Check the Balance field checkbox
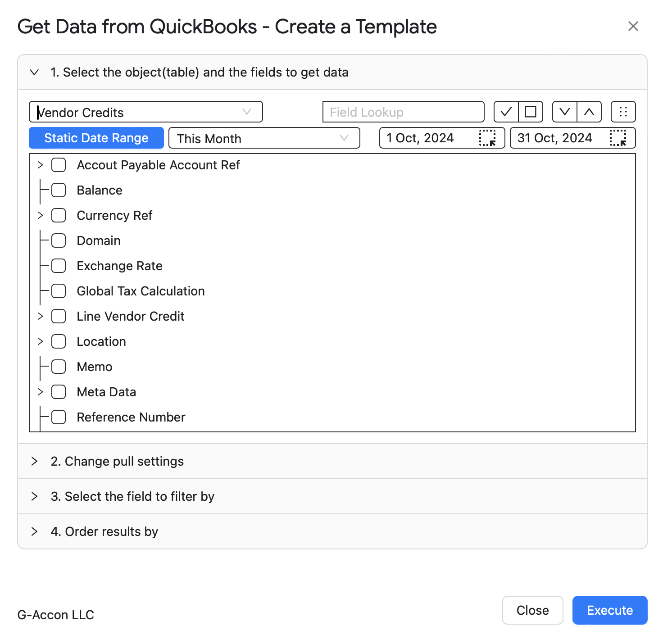 [x=59, y=190]
